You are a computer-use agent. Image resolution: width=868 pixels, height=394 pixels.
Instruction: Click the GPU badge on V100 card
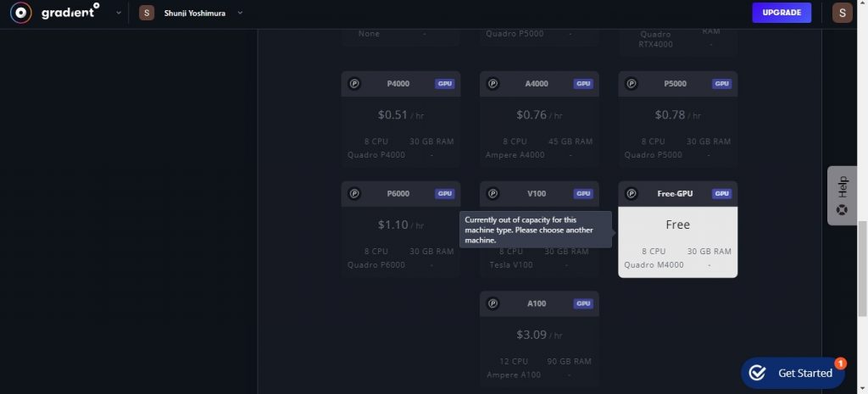583,194
